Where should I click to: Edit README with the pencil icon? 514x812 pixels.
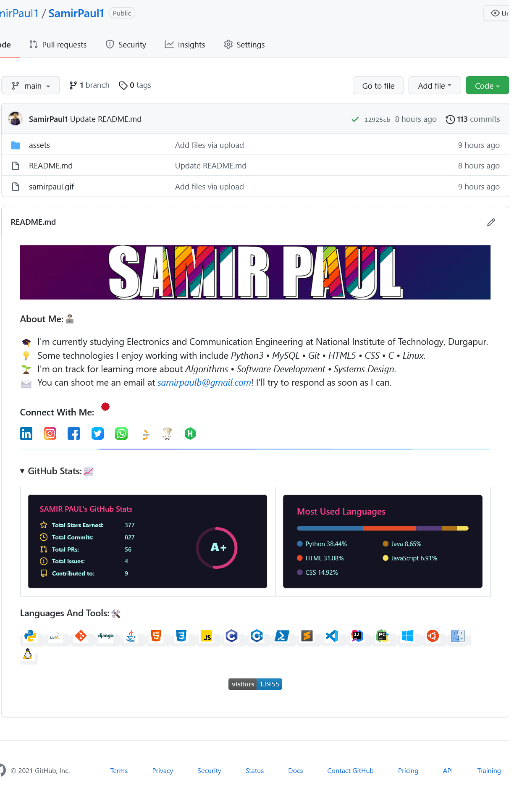coord(491,222)
